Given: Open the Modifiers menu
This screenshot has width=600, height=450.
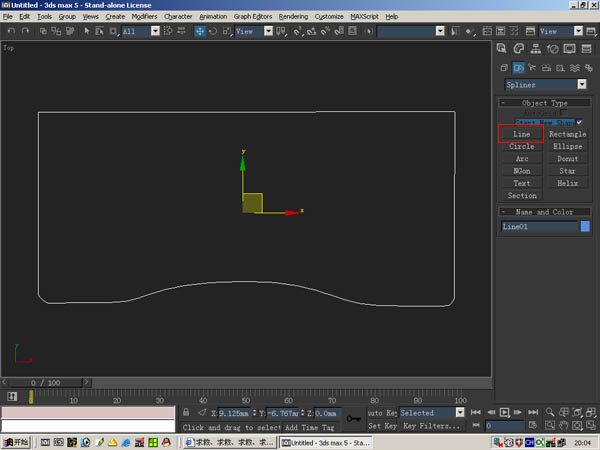Looking at the screenshot, I should click(x=144, y=16).
